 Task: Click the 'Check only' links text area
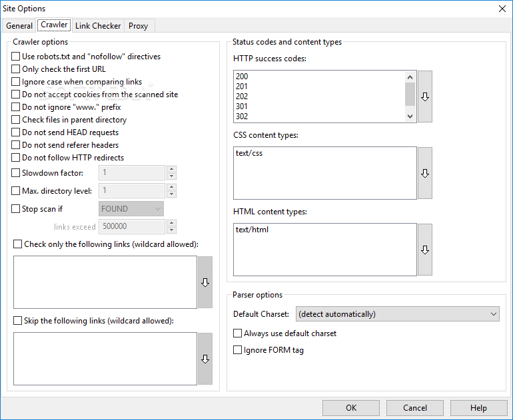(105, 282)
